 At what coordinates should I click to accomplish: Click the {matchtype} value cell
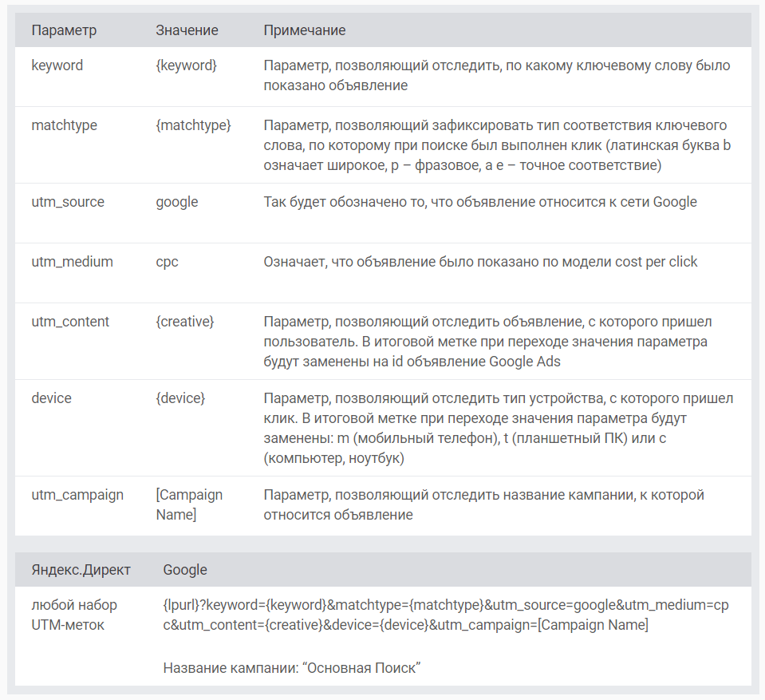point(193,125)
